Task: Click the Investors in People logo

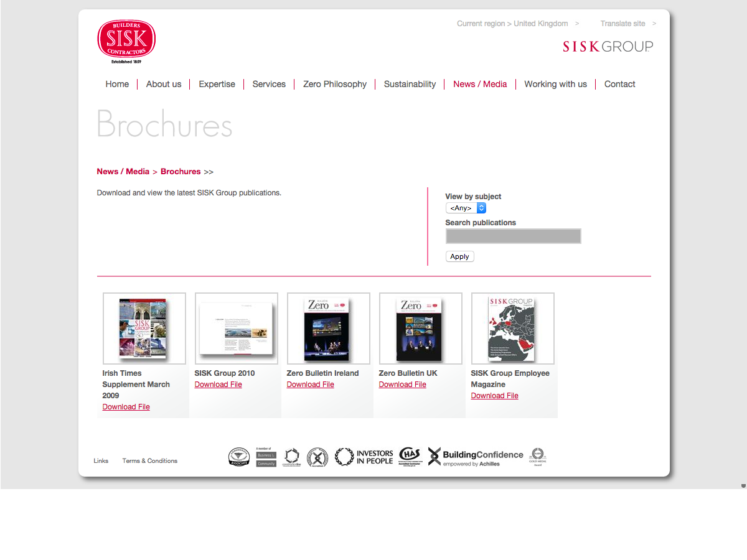Action: [364, 457]
